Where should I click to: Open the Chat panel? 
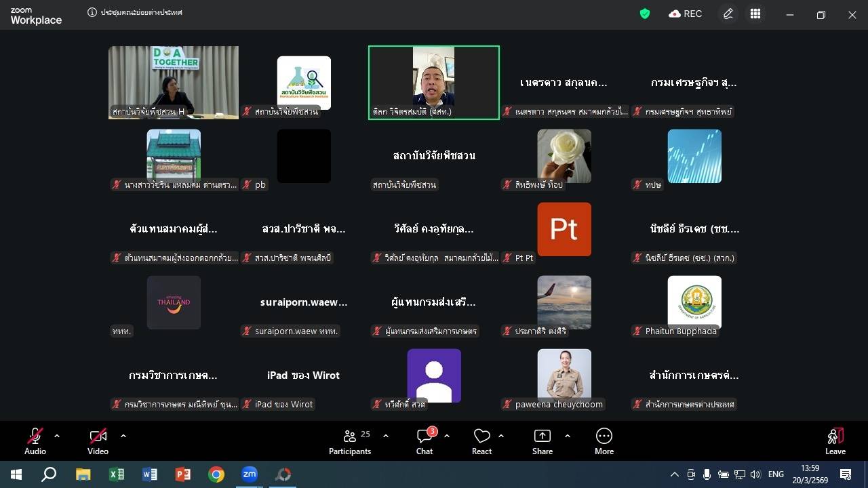[x=425, y=441]
